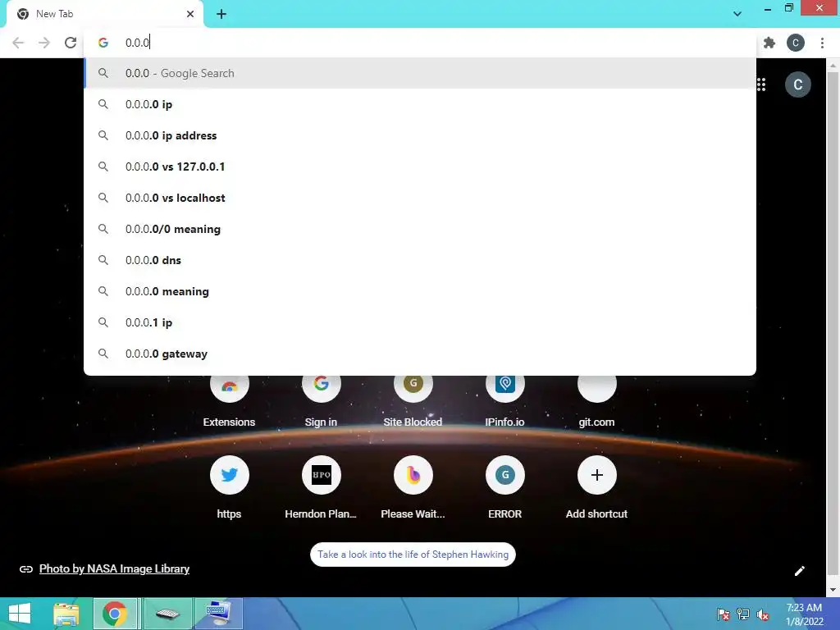Click Chrome taskbar icon
This screenshot has height=630, width=840.
point(115,614)
